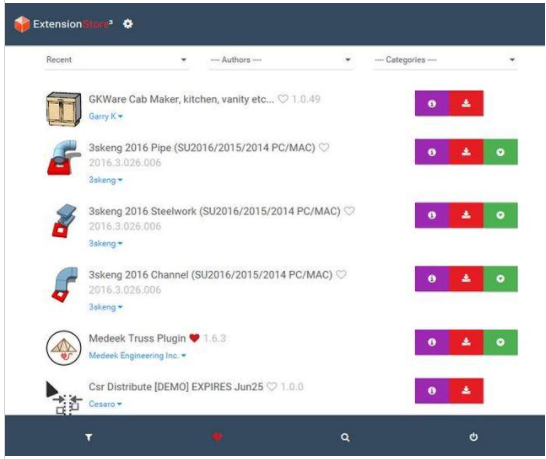The height and width of the screenshot is (459, 546).
Task: Download 3skeng 2016 Channel extension
Action: pos(466,279)
